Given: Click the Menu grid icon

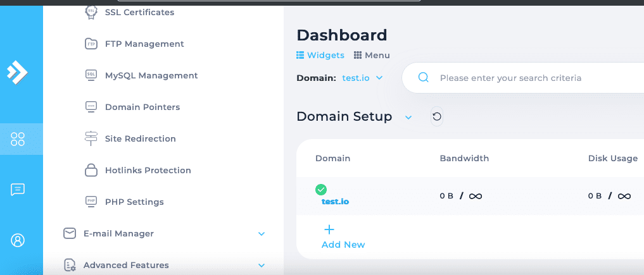Looking at the screenshot, I should [358, 55].
